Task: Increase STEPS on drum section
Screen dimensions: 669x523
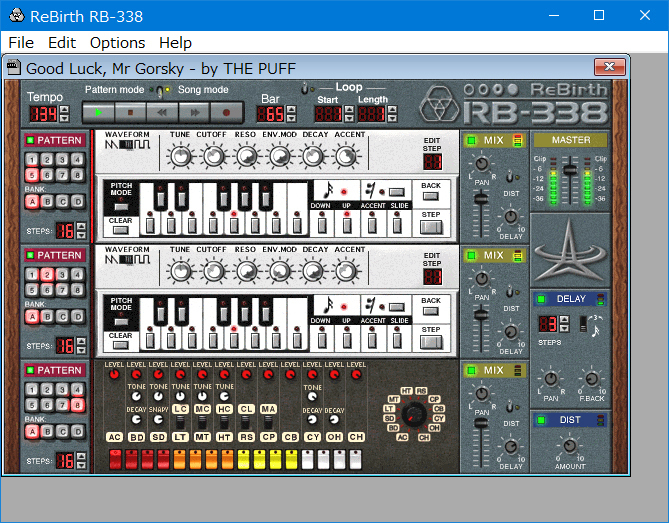Action: pos(81,456)
